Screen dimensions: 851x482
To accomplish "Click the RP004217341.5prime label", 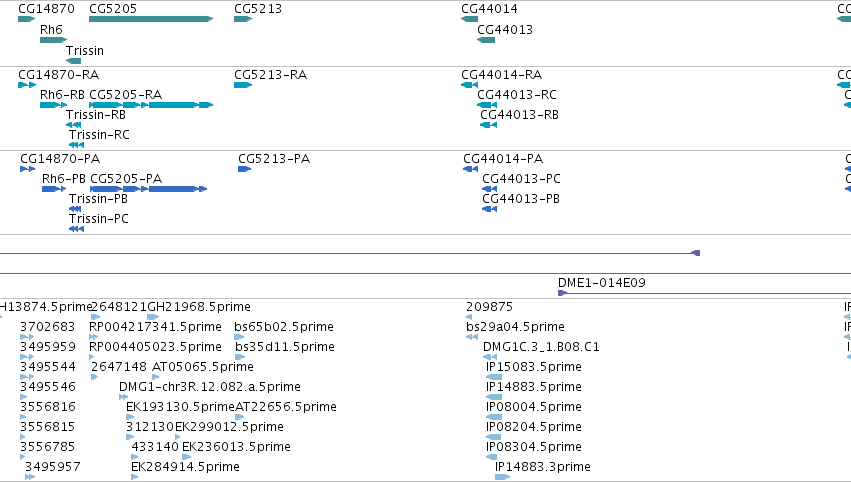I will point(155,327).
